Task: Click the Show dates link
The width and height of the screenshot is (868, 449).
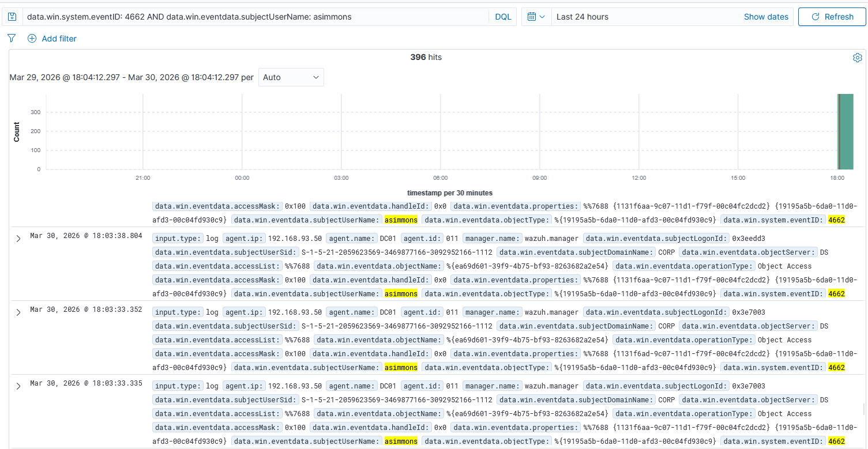Action: pos(766,17)
